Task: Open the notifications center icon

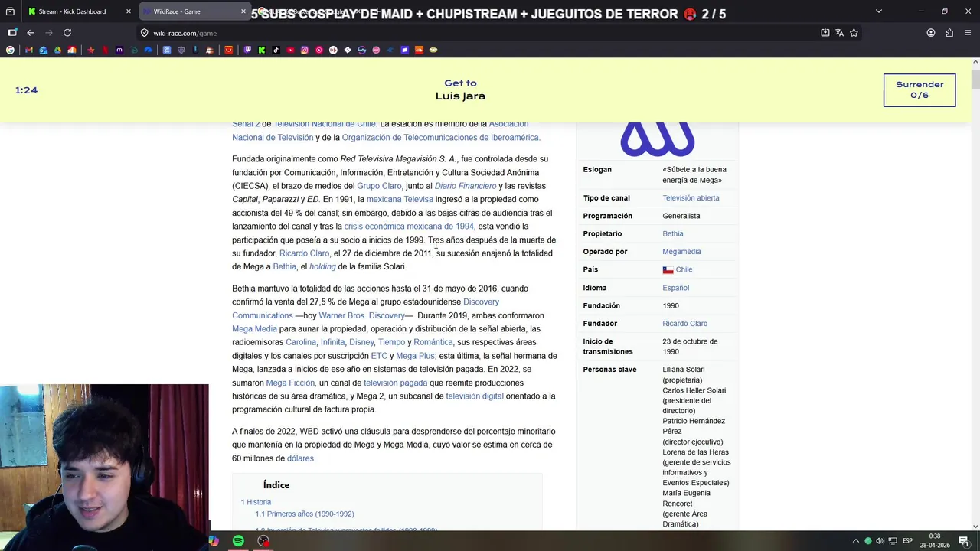Action: pos(964,541)
